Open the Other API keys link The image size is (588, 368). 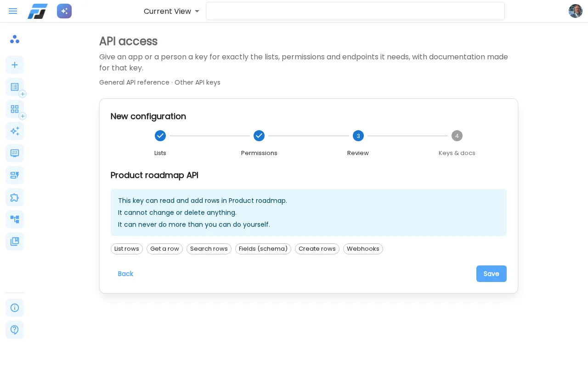[x=198, y=82]
